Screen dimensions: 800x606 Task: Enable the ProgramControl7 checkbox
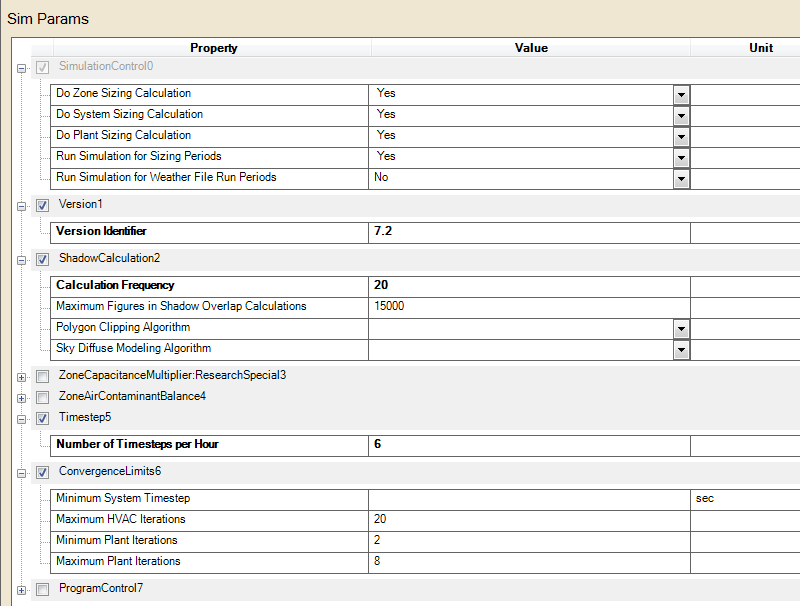point(42,590)
